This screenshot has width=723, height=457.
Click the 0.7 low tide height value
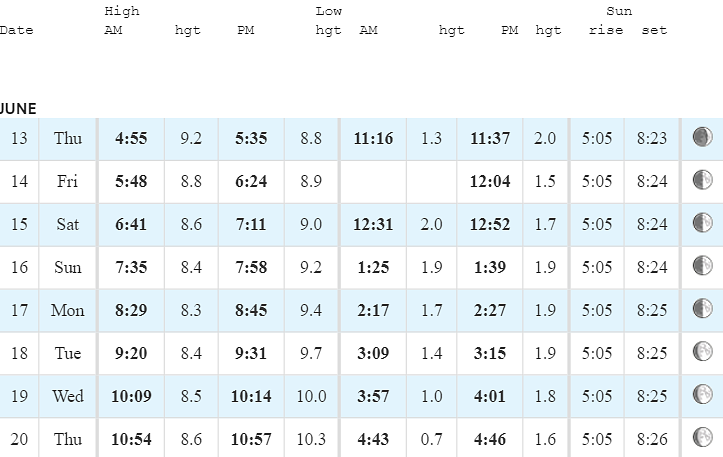[x=431, y=439]
